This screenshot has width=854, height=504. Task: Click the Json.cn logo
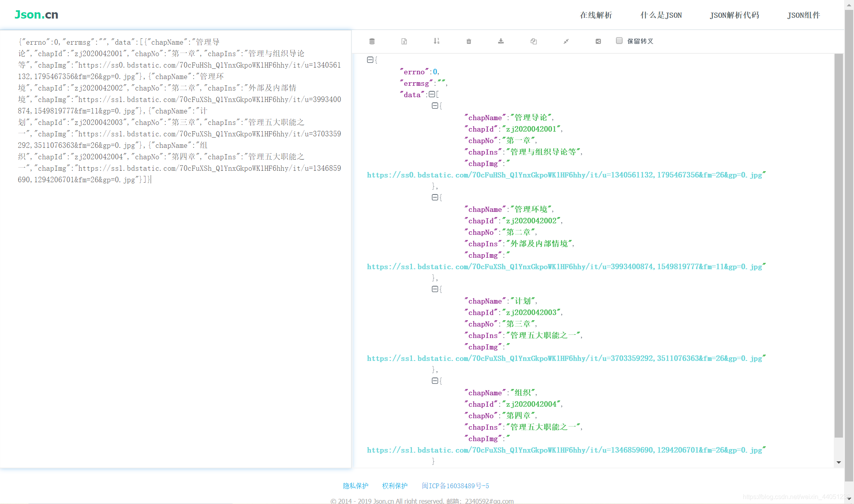click(x=36, y=15)
